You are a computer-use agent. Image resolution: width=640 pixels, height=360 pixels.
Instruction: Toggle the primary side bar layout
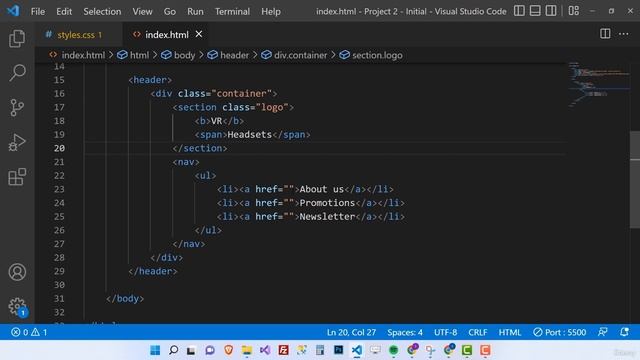pyautogui.click(x=519, y=11)
